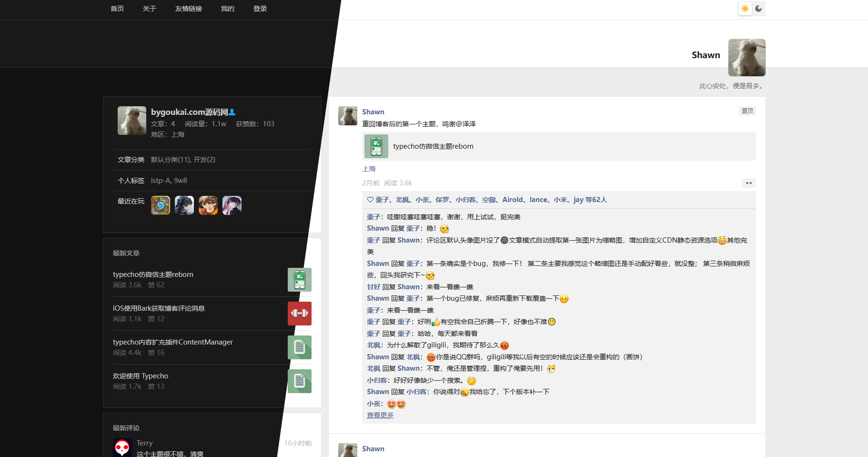Click the 首页 navigation item

117,9
